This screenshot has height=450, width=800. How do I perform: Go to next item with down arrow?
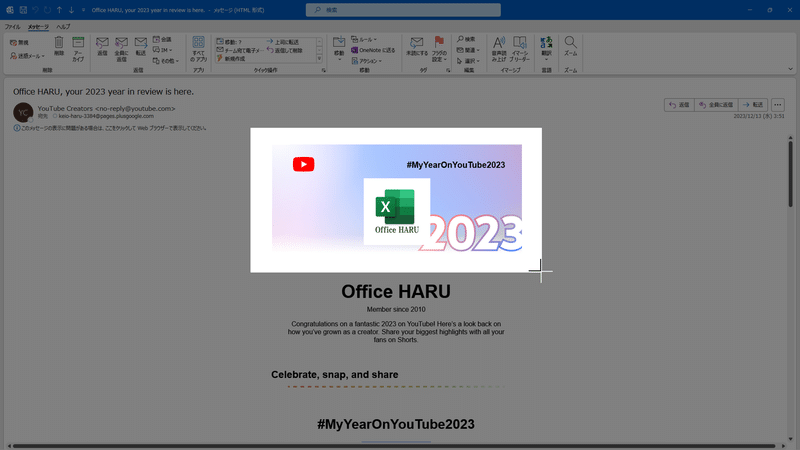click(x=71, y=10)
